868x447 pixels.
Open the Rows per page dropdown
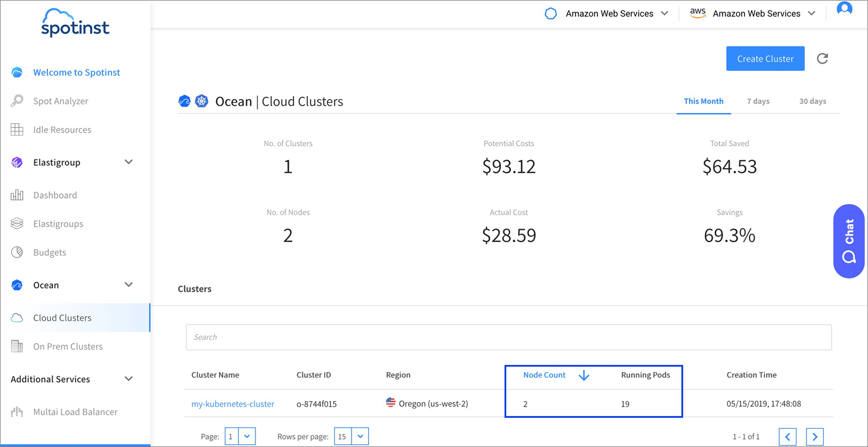(352, 436)
